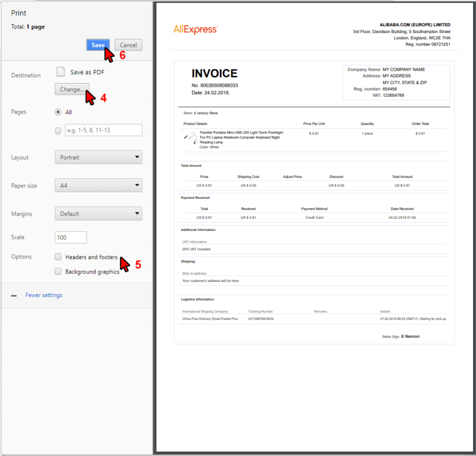Change the print destination
This screenshot has height=456, width=476.
[x=72, y=89]
